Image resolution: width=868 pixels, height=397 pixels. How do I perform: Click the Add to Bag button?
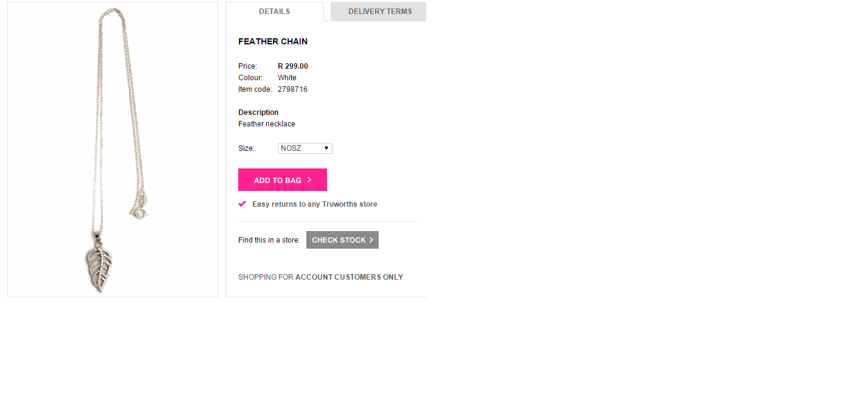point(282,180)
